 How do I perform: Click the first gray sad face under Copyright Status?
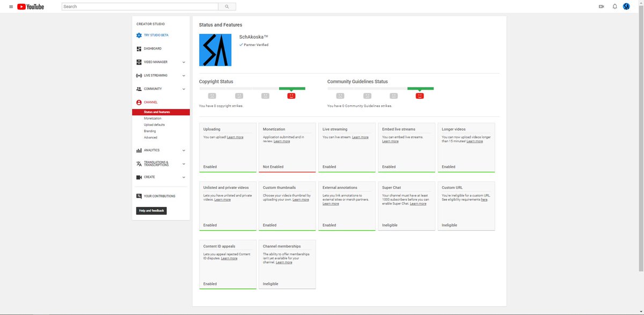[x=212, y=96]
